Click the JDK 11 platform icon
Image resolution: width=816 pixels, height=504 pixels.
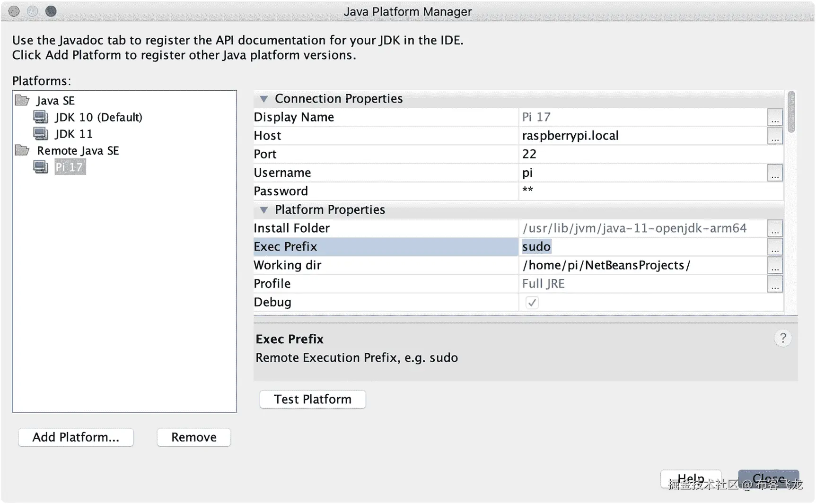(41, 134)
